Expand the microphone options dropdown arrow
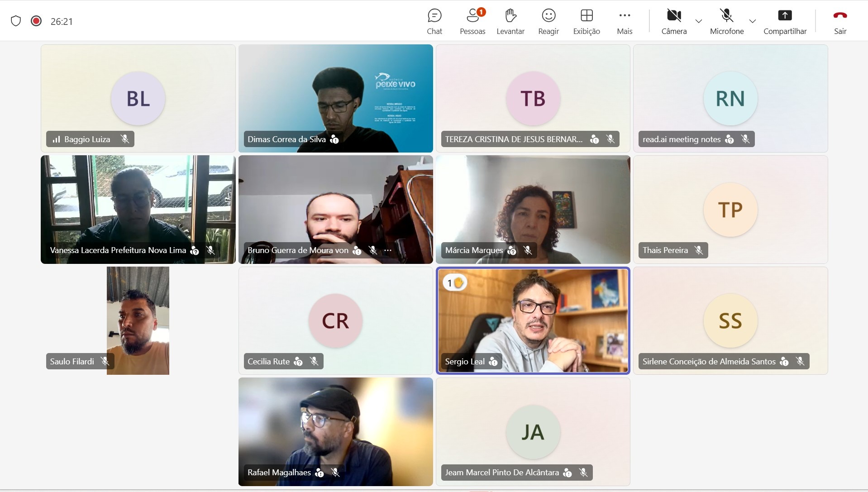Viewport: 868px width, 492px height. [x=752, y=21]
